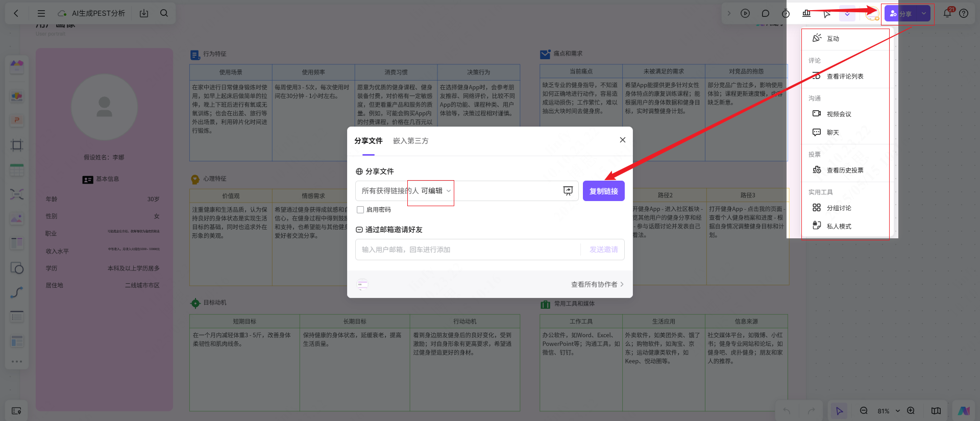Click the 痛点和需求 section heading
Viewport: 980px width, 421px height.
568,54
